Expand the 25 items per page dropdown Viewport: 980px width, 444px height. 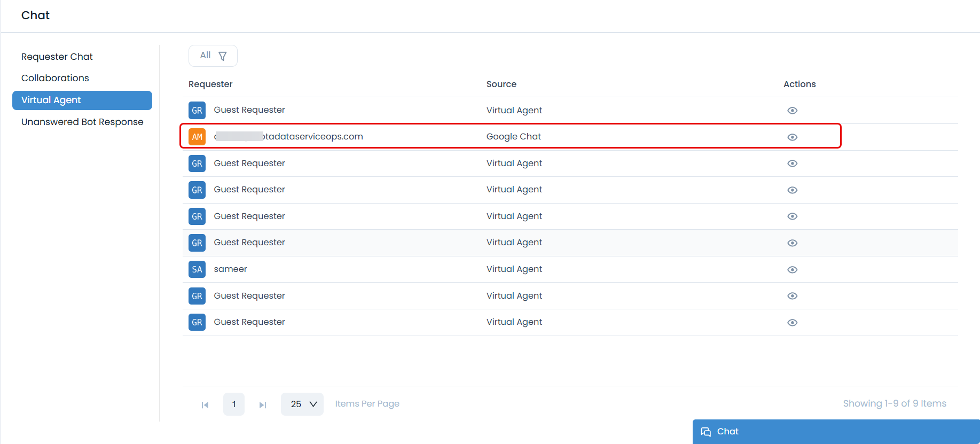coord(302,404)
